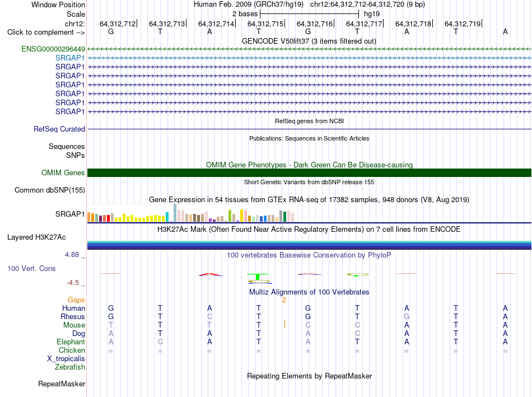The height and width of the screenshot is (397, 532).
Task: Select the X_tropicalis species label
Action: (x=66, y=359)
